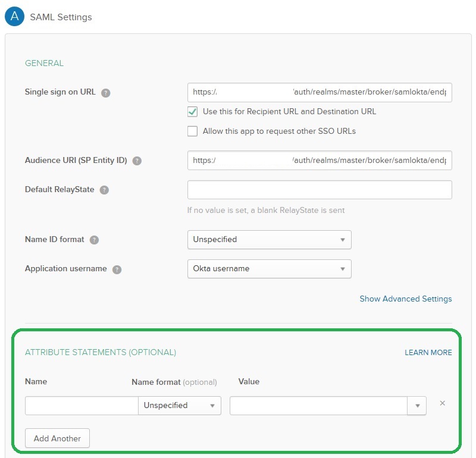This screenshot has width=476, height=458.
Task: Open the attribute Value dropdown arrow
Action: 416,406
